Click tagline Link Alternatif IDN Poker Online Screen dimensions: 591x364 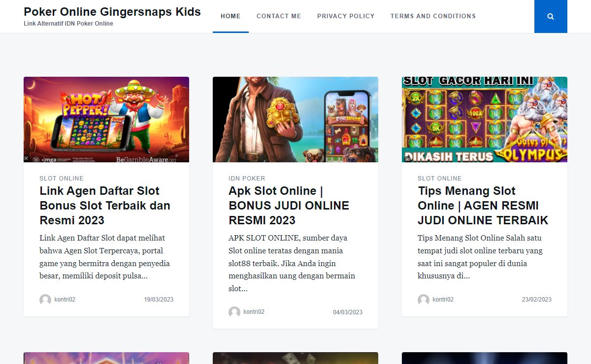[68, 24]
